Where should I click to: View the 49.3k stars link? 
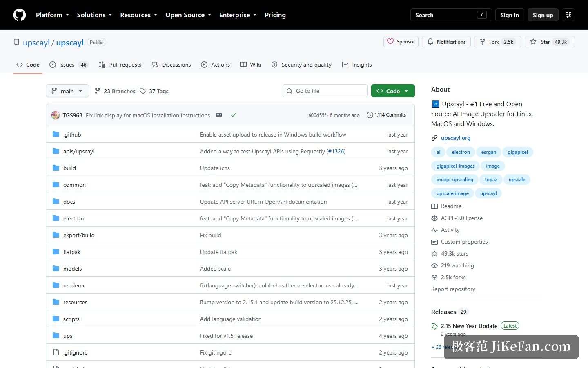coord(450,254)
